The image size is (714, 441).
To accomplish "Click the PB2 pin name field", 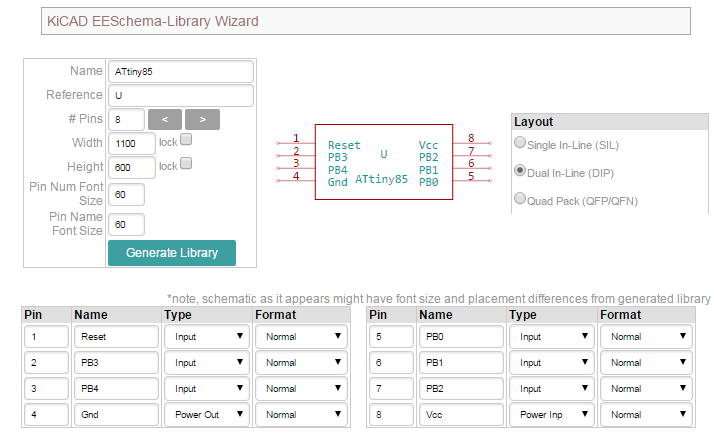I will [461, 389].
